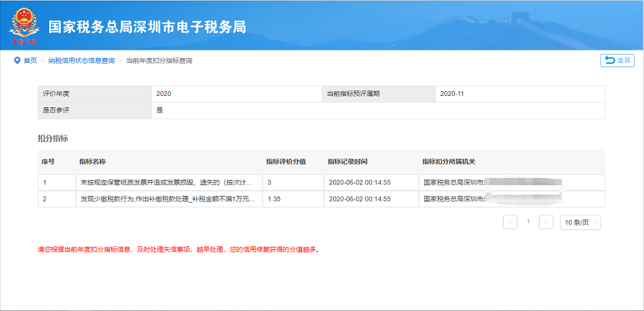644x311 pixels.
Task: Click the 指标记录时间 column header
Action: (347, 162)
